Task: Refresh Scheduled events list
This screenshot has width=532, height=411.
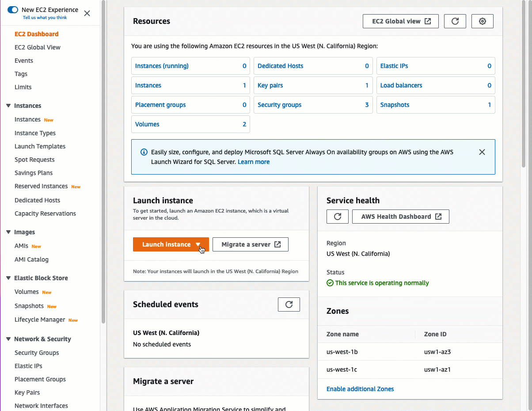Action: [x=289, y=304]
